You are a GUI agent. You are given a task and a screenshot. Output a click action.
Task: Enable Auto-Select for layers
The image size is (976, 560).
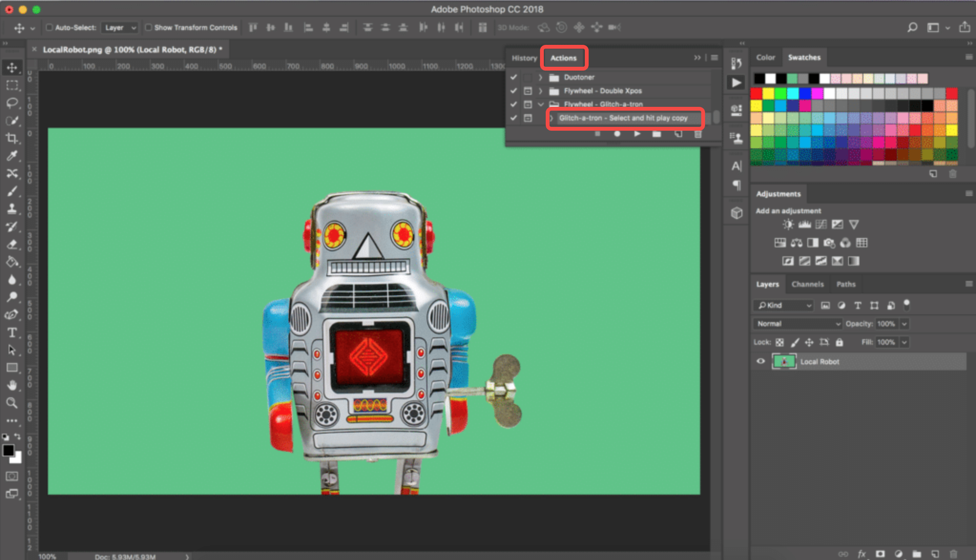click(x=49, y=27)
